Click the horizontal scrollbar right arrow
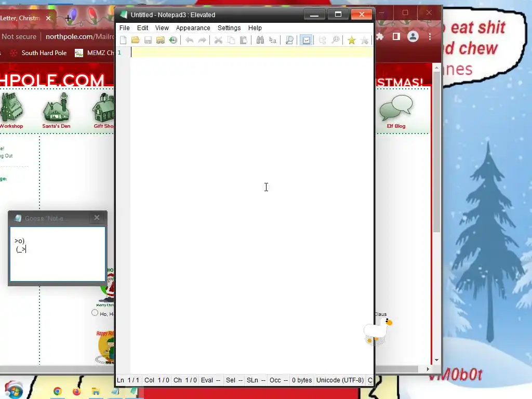This screenshot has height=399, width=532. coord(428,369)
